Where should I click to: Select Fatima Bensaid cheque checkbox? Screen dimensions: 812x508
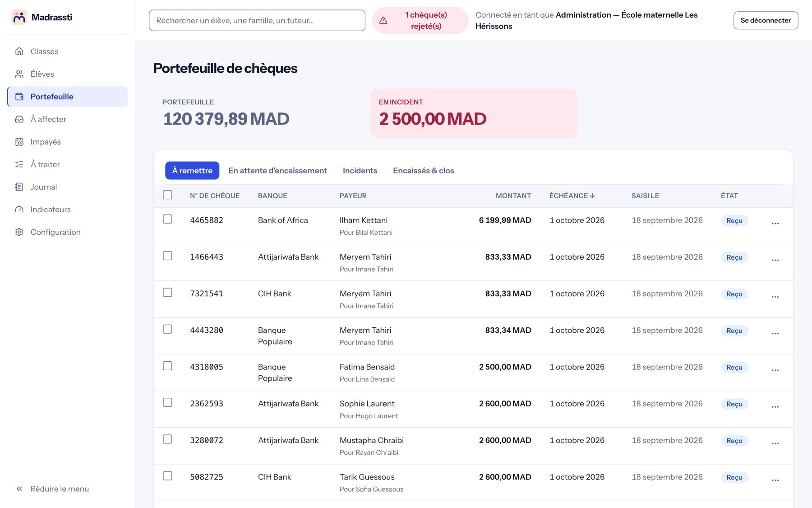point(167,366)
